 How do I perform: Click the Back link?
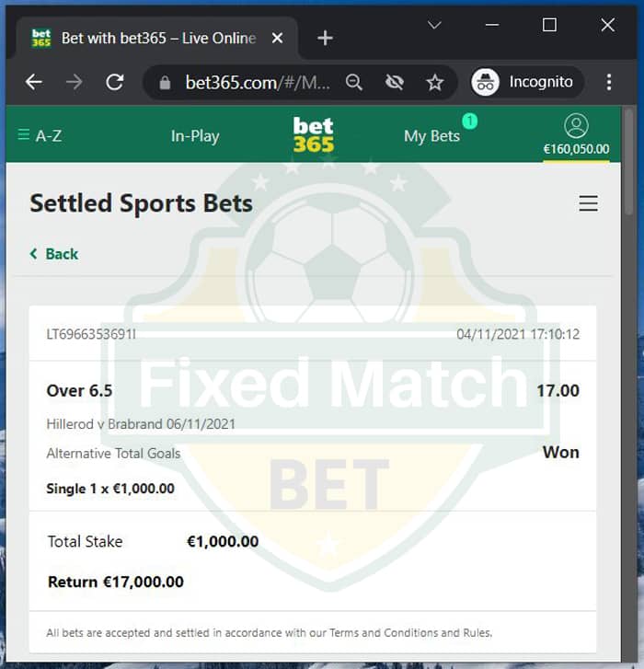point(54,254)
